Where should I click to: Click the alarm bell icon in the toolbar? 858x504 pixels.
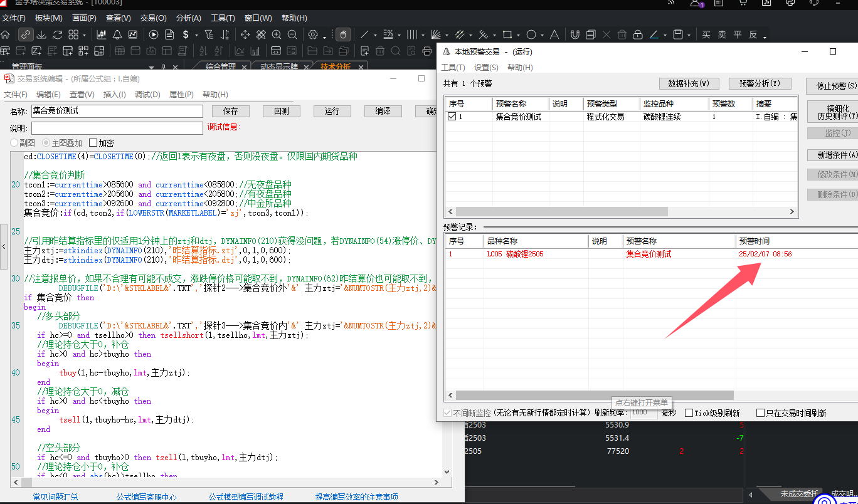[x=117, y=34]
